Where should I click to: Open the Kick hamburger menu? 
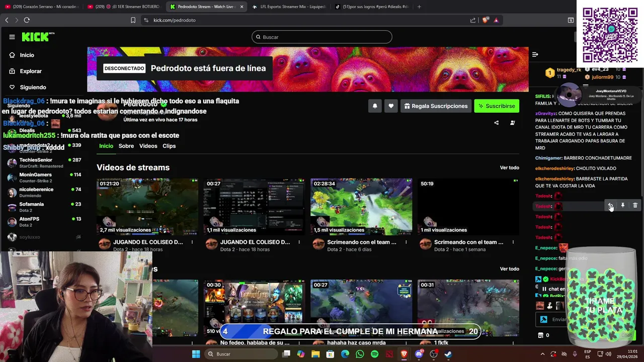(12, 37)
